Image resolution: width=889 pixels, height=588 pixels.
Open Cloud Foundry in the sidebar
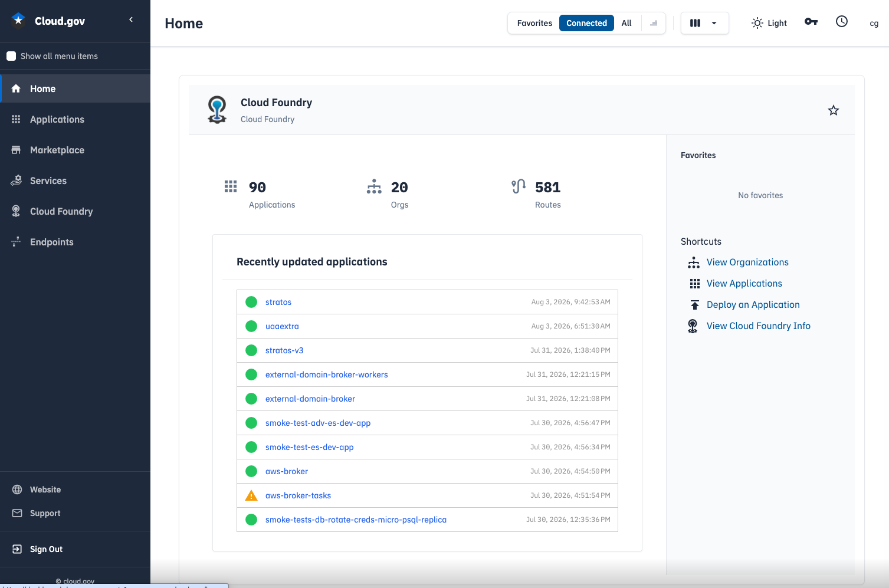pos(76,211)
